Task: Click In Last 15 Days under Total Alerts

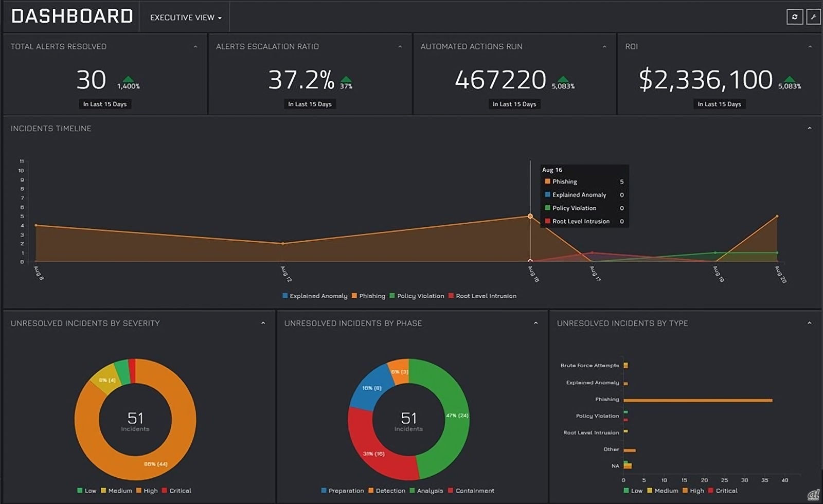Action: point(105,104)
